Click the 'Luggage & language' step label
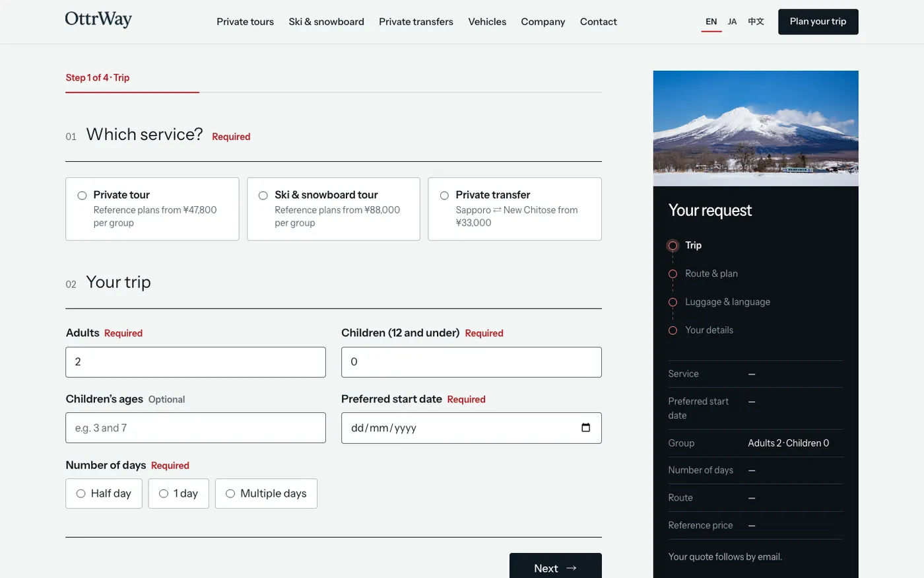This screenshot has height=578, width=924. pyautogui.click(x=727, y=302)
